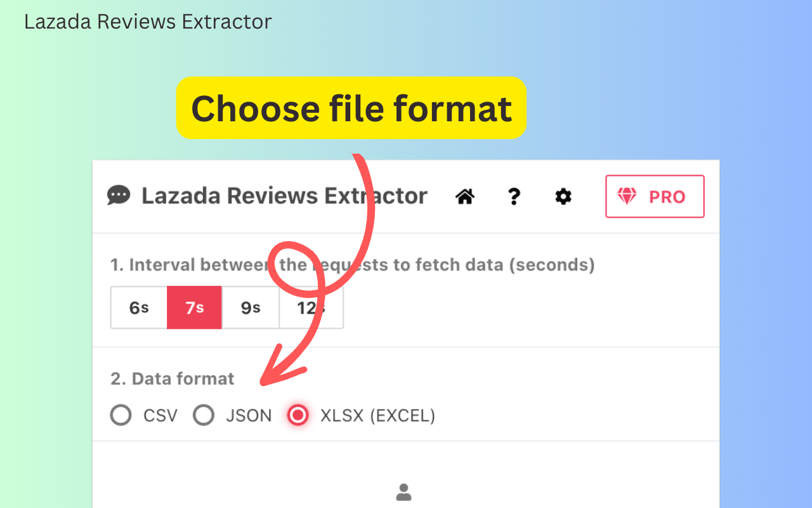Click the gear icon next to the PRO button
Viewport: 812px width, 508px height.
[x=563, y=197]
